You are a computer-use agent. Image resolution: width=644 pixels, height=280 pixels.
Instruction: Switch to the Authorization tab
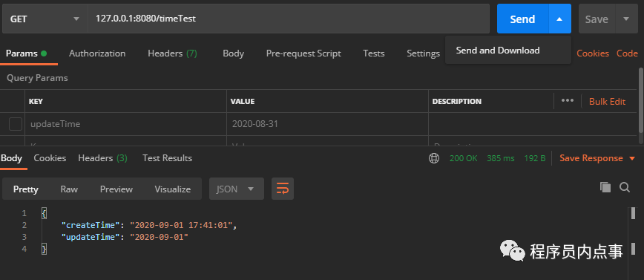[x=97, y=53]
